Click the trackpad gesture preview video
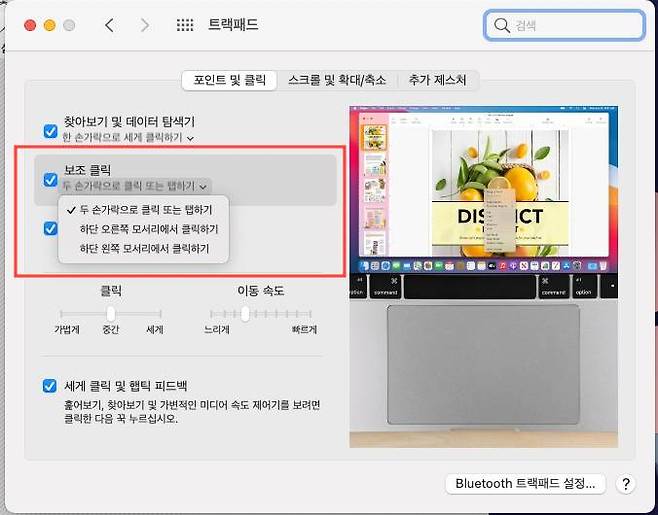Screen dimensions: 658x515 483,276
